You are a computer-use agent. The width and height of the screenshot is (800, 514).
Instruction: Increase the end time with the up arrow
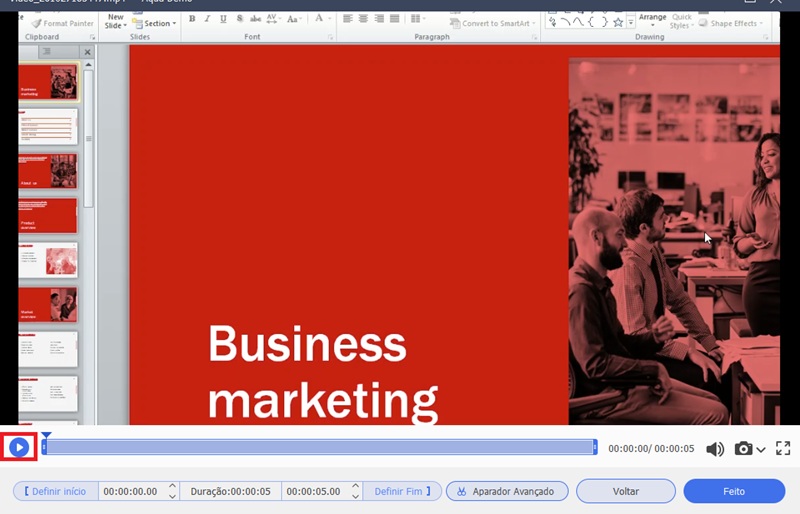356,486
